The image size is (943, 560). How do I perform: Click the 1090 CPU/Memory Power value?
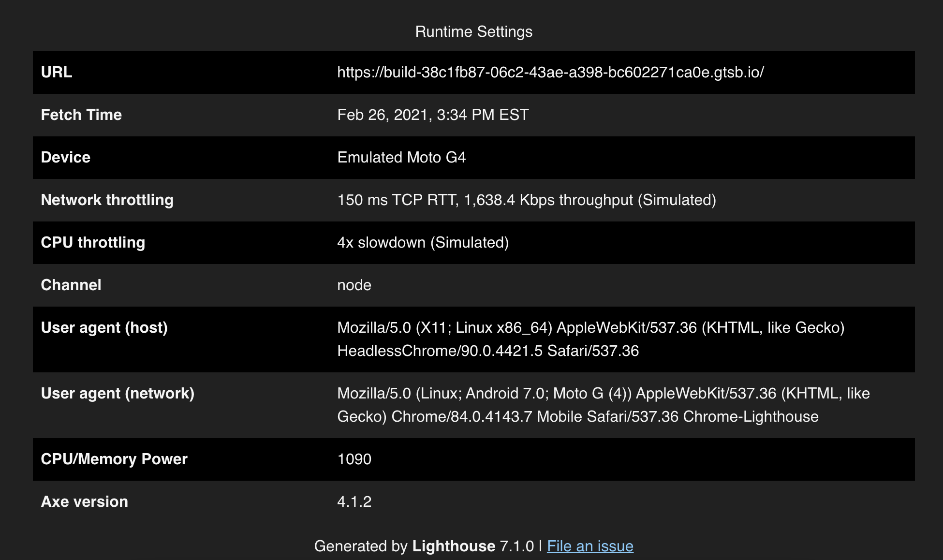354,459
